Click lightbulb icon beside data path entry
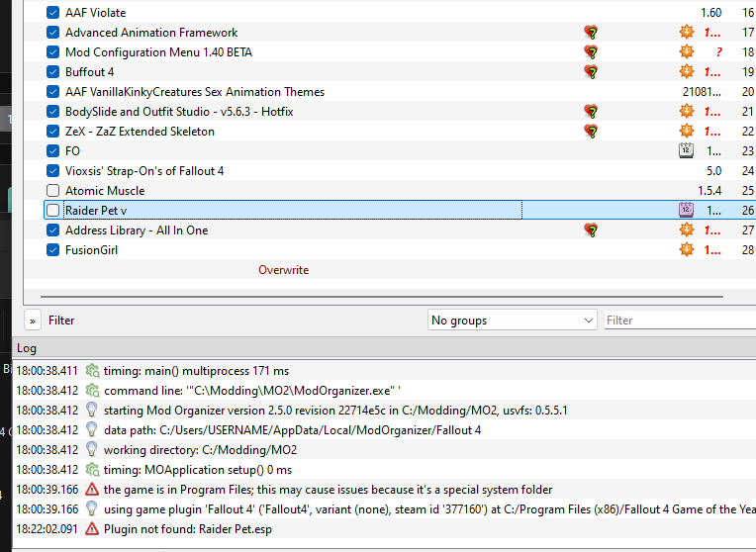 (92, 429)
